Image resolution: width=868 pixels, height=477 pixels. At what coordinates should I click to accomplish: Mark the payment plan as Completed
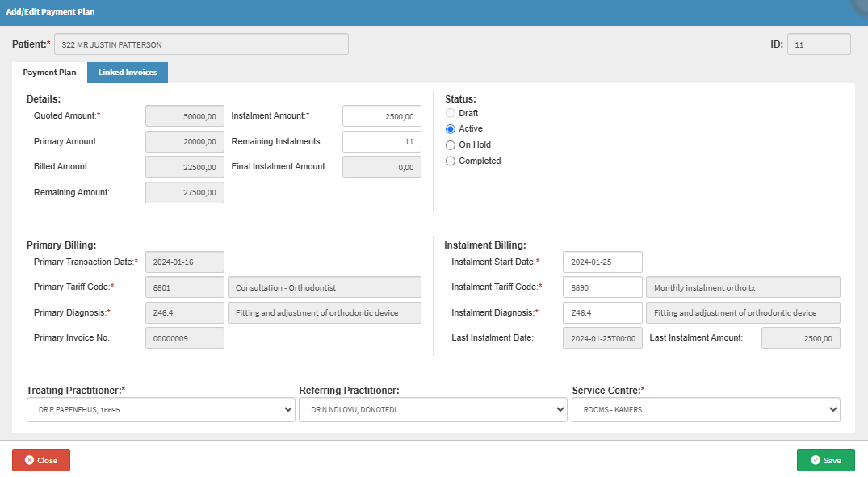coord(451,161)
